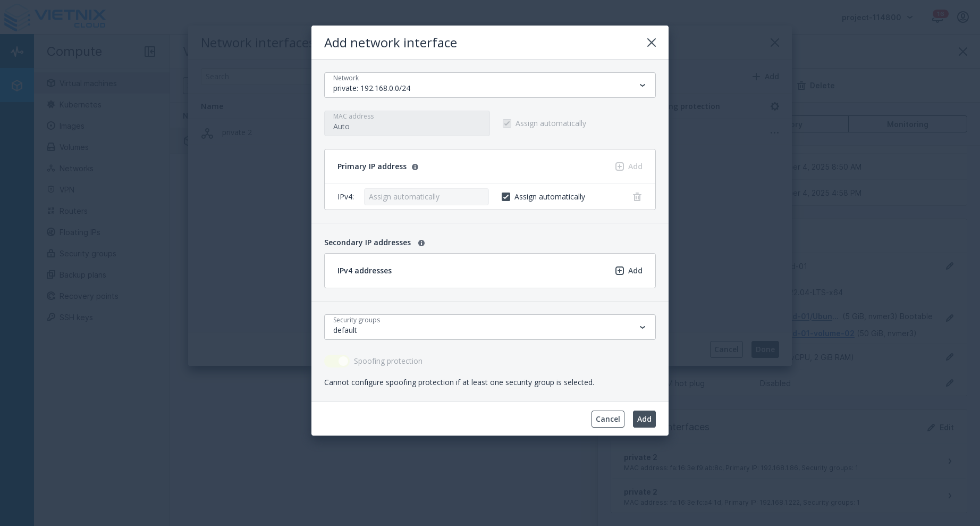Open the notifications bell icon
The image size is (980, 526).
pyautogui.click(x=937, y=17)
